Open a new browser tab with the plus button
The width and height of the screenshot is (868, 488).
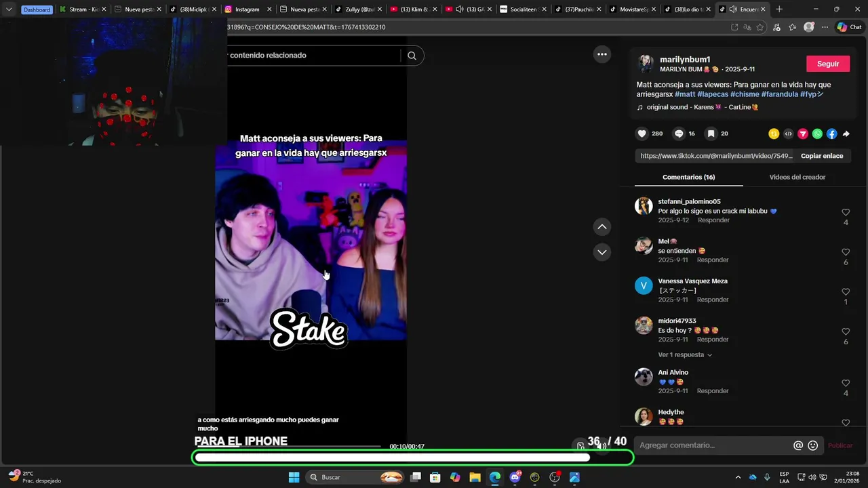[x=779, y=9]
